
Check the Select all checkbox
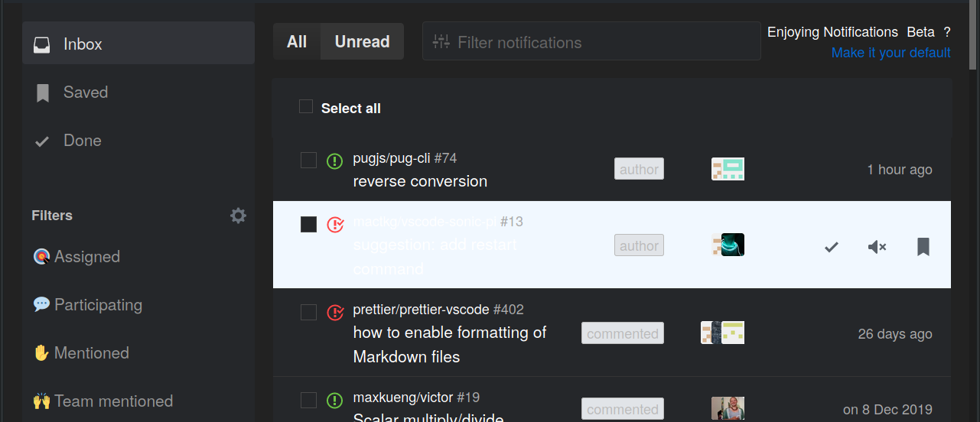pyautogui.click(x=306, y=106)
